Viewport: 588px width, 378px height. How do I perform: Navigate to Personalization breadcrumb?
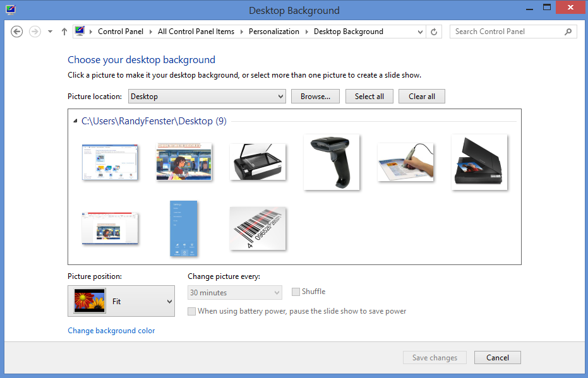273,31
